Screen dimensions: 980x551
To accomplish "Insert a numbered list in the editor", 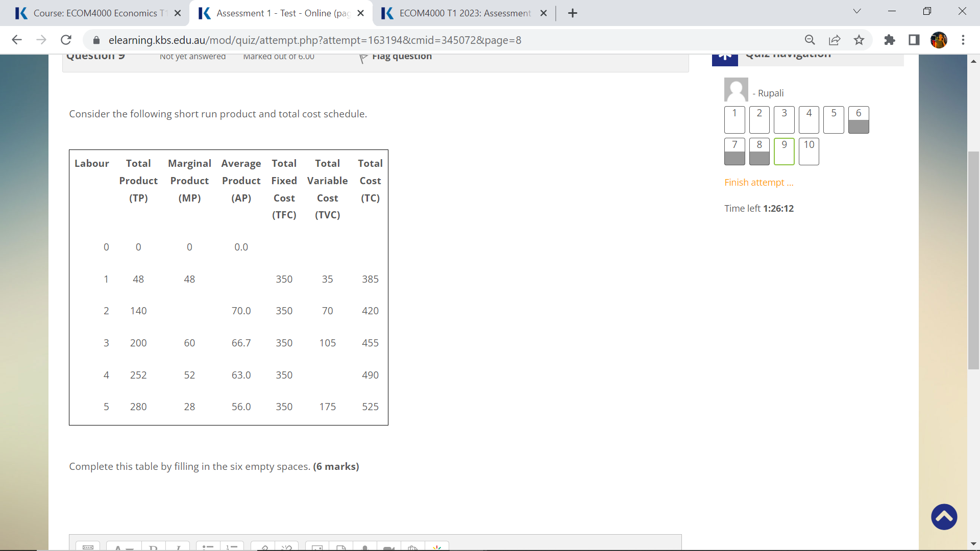I will pyautogui.click(x=232, y=547).
